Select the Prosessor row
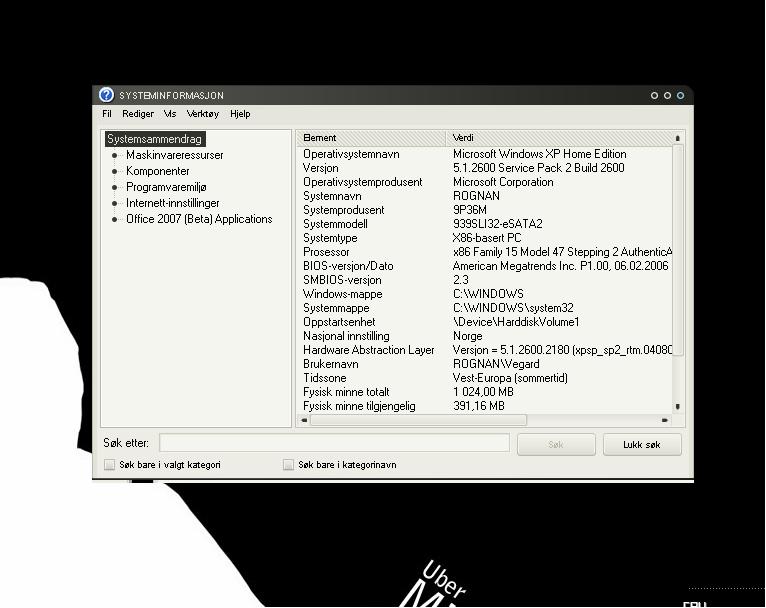 485,252
